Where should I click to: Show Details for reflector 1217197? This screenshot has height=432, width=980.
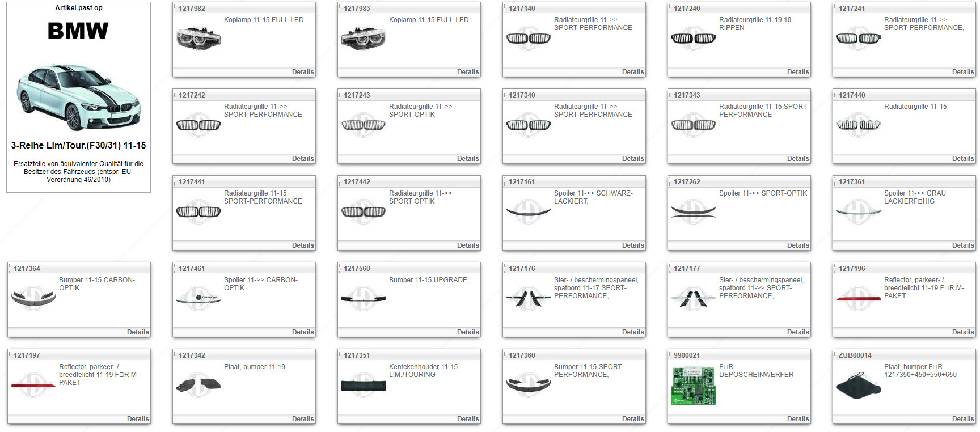[x=138, y=419]
